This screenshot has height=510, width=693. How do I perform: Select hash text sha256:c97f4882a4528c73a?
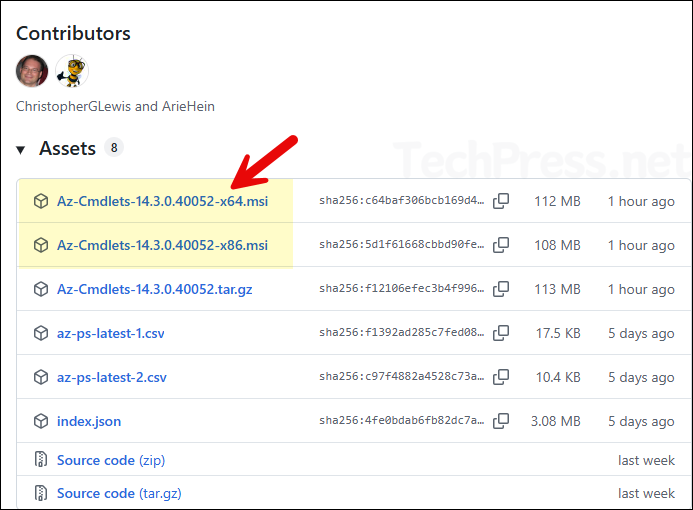pos(402,377)
